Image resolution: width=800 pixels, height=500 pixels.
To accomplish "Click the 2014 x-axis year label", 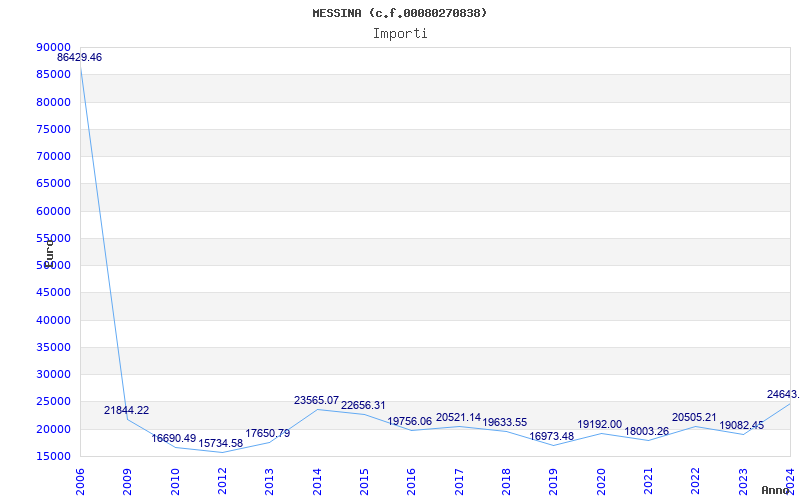I will click(x=317, y=482).
